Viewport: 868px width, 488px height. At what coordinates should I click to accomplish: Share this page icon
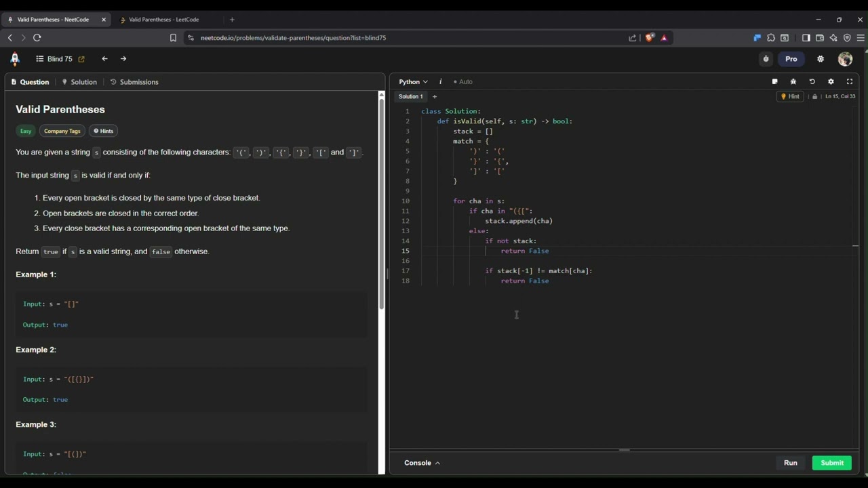(633, 38)
